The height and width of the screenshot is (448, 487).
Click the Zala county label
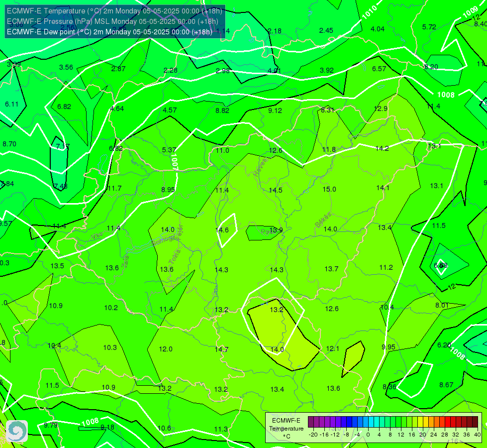(x=125, y=262)
